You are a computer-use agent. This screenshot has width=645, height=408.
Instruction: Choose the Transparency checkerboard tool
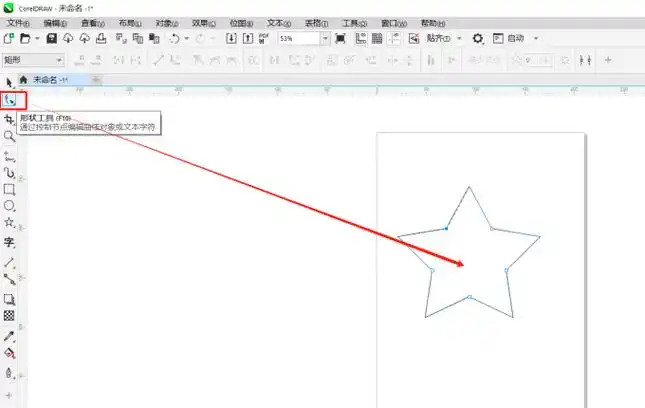[9, 315]
